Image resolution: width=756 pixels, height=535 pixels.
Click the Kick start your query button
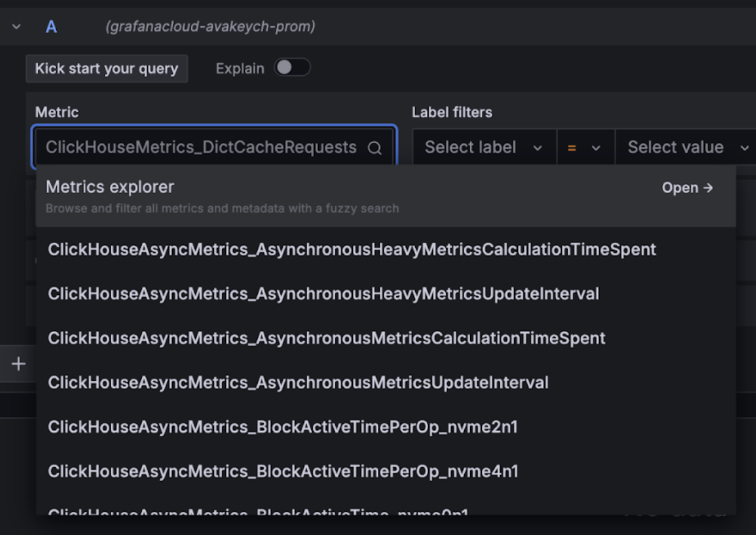coord(106,68)
